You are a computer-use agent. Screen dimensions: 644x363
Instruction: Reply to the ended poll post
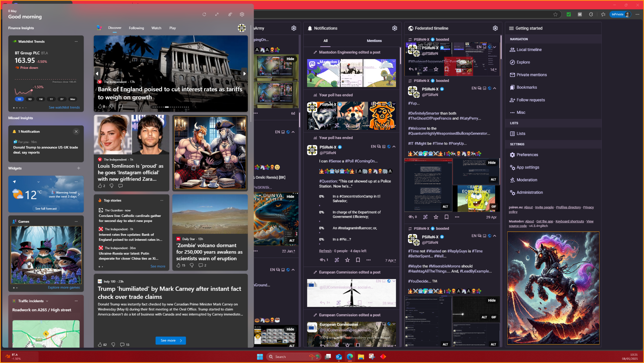pyautogui.click(x=324, y=260)
